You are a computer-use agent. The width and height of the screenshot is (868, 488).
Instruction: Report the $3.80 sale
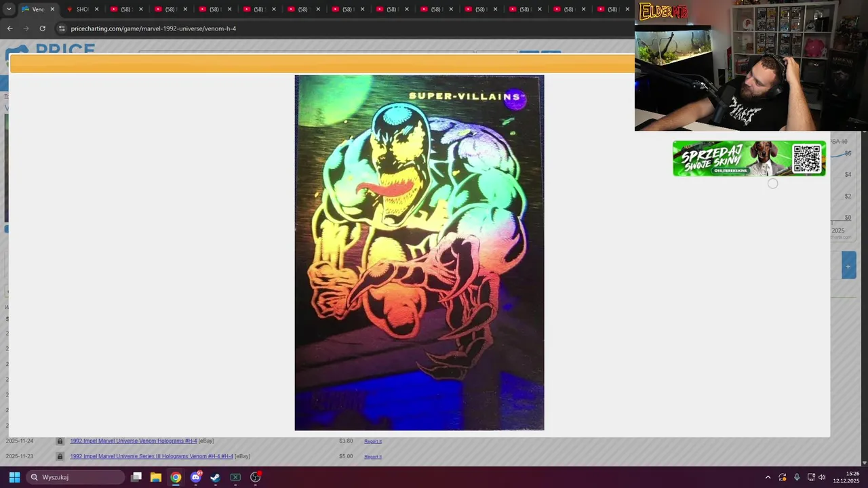coord(373,441)
